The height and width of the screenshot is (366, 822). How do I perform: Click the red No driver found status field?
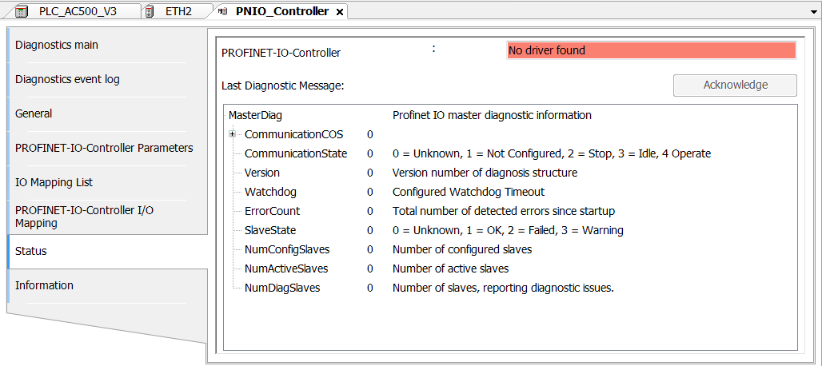tap(651, 51)
